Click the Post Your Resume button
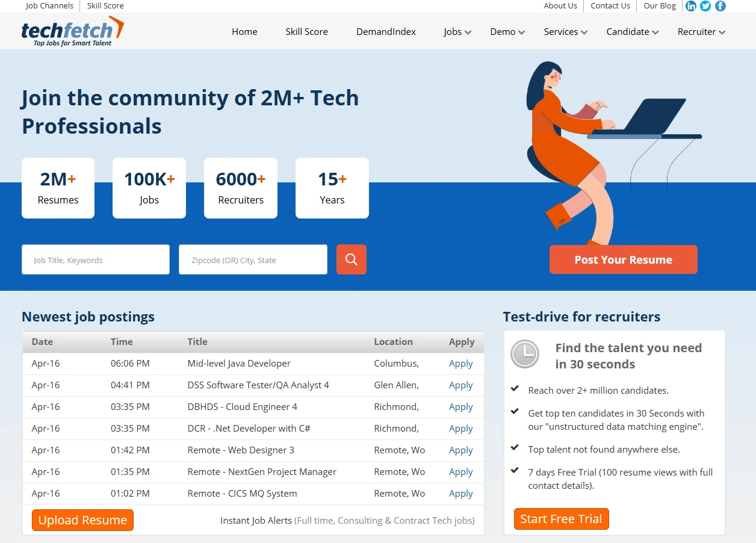This screenshot has height=543, width=756. point(624,259)
